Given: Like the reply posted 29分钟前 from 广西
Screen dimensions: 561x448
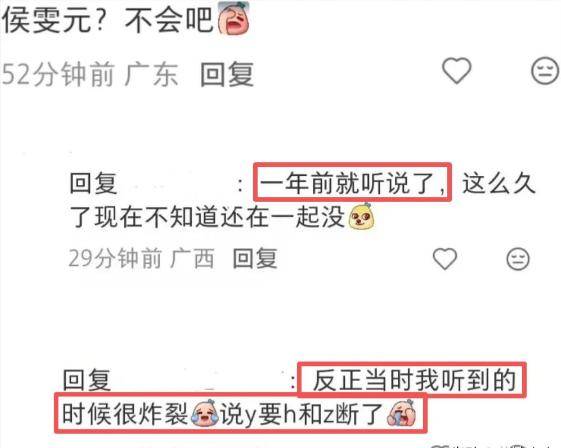Looking at the screenshot, I should [445, 258].
